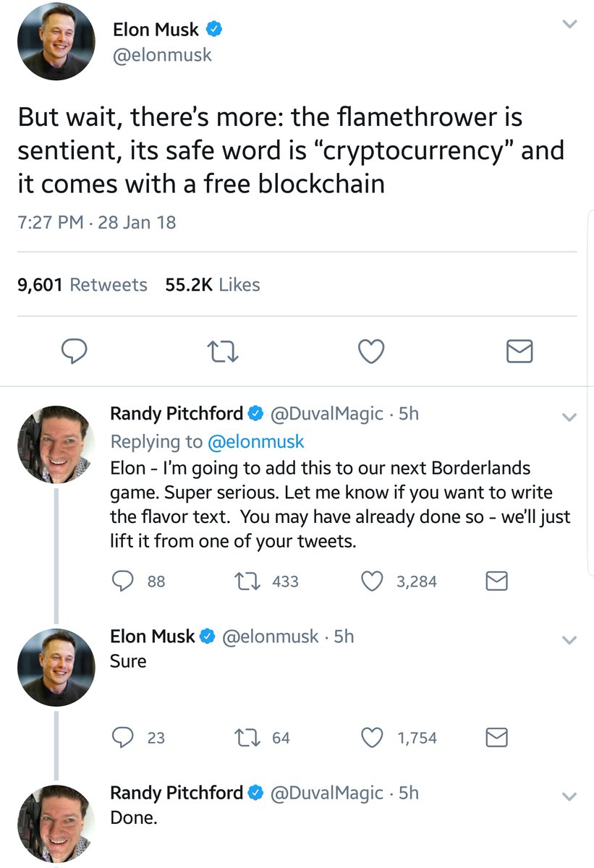Send the "Sure" tweet via message
Screen dimensions: 594x868
[496, 738]
